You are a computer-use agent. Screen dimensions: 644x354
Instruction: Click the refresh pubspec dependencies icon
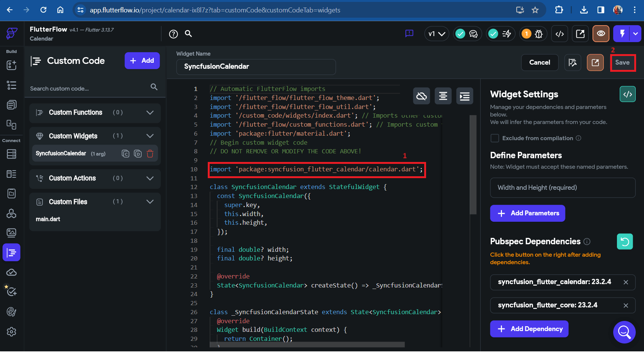[x=625, y=242]
